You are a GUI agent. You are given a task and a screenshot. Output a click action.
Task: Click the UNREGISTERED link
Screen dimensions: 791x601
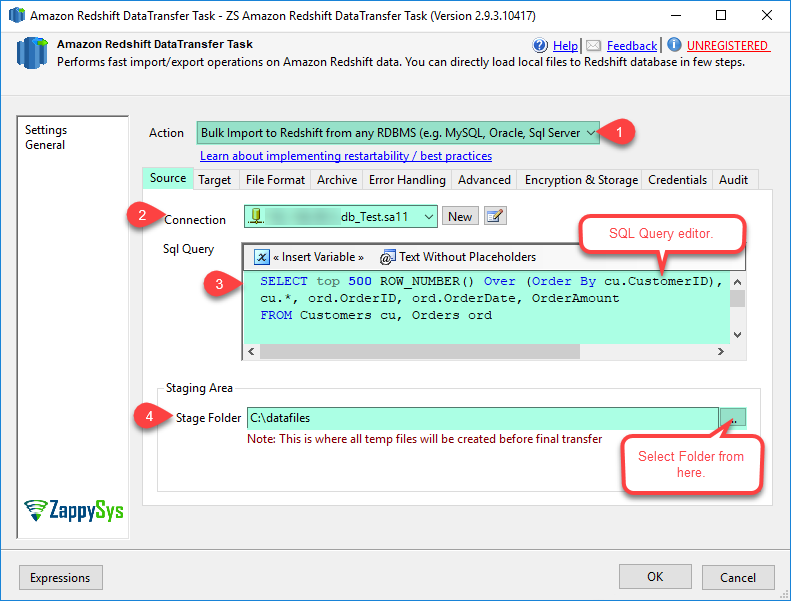click(x=728, y=46)
